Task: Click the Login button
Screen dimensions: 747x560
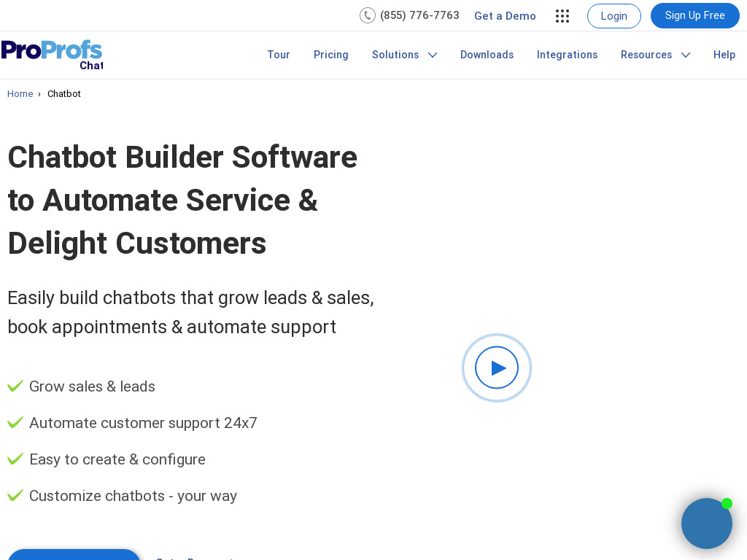Action: pyautogui.click(x=614, y=15)
